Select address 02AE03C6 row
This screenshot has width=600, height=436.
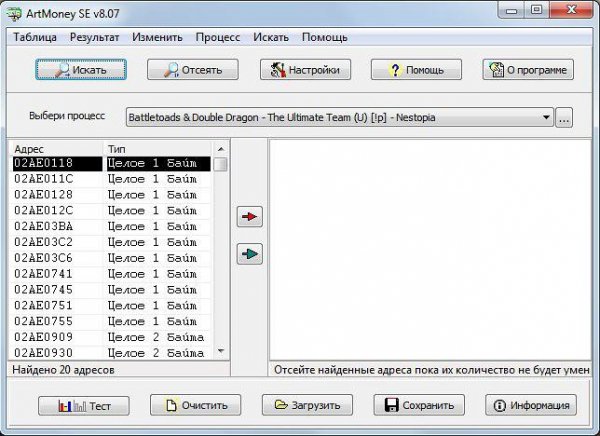click(111, 258)
